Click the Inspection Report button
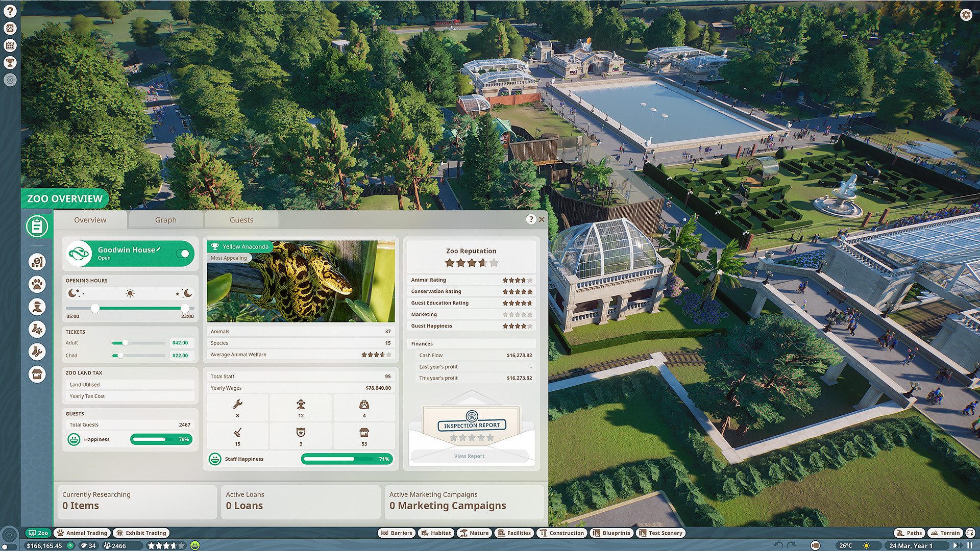Viewport: 980px width, 551px height. click(x=471, y=424)
